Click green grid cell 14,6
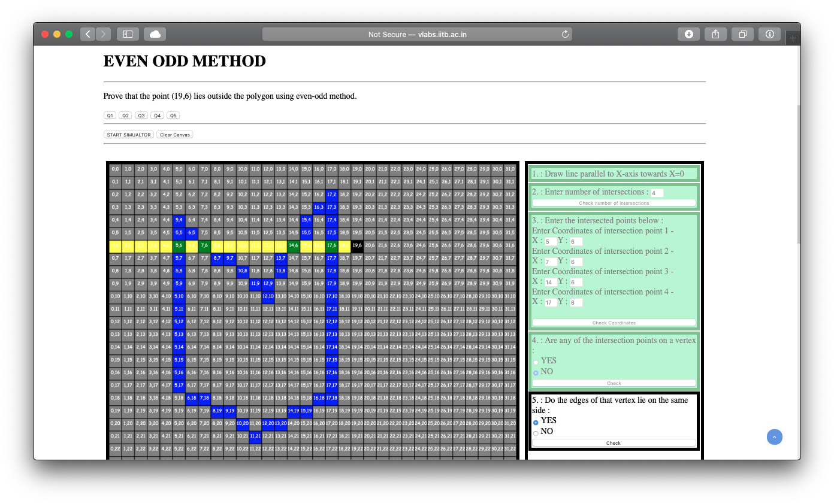 click(x=294, y=245)
